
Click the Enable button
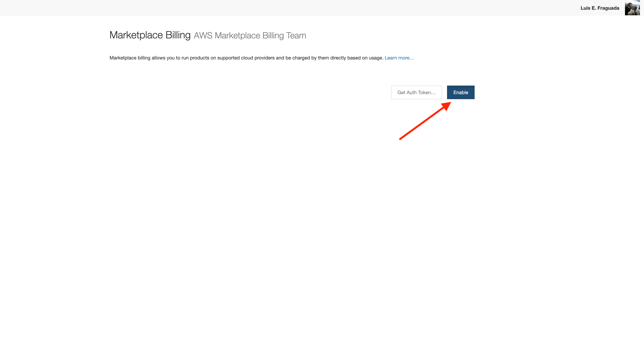coord(460,92)
